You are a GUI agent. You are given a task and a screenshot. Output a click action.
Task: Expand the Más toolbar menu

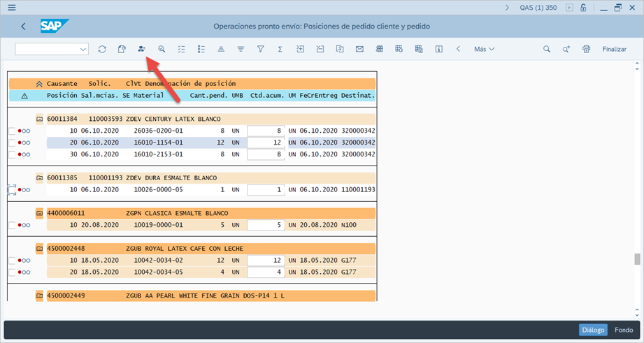pyautogui.click(x=484, y=50)
